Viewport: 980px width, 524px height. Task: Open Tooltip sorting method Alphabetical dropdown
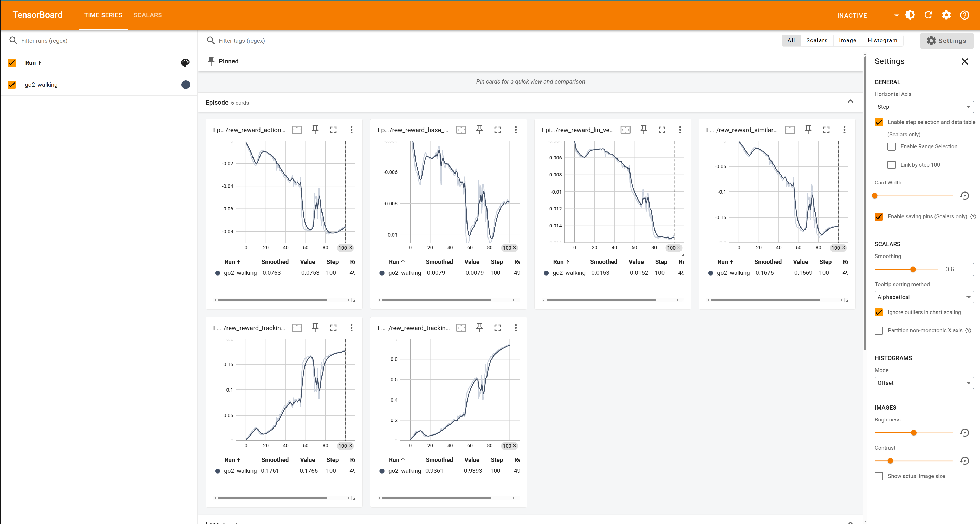tap(924, 297)
